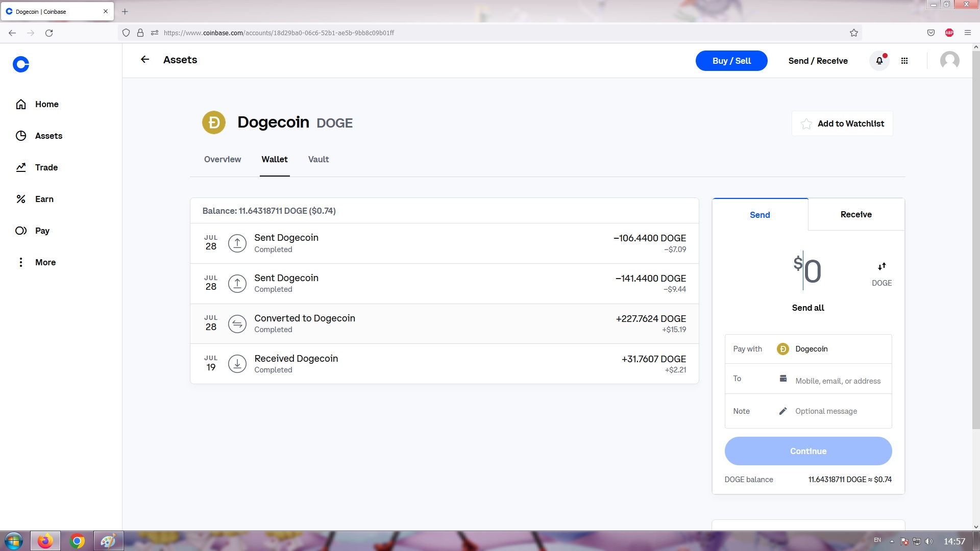Click the Mobile, email, or address field
The width and height of the screenshot is (980, 551).
click(838, 381)
